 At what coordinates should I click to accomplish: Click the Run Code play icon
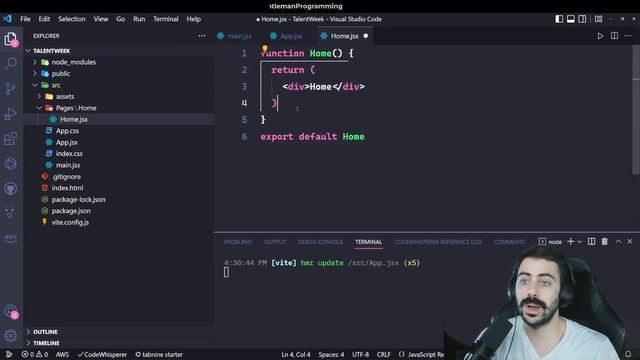[x=600, y=36]
